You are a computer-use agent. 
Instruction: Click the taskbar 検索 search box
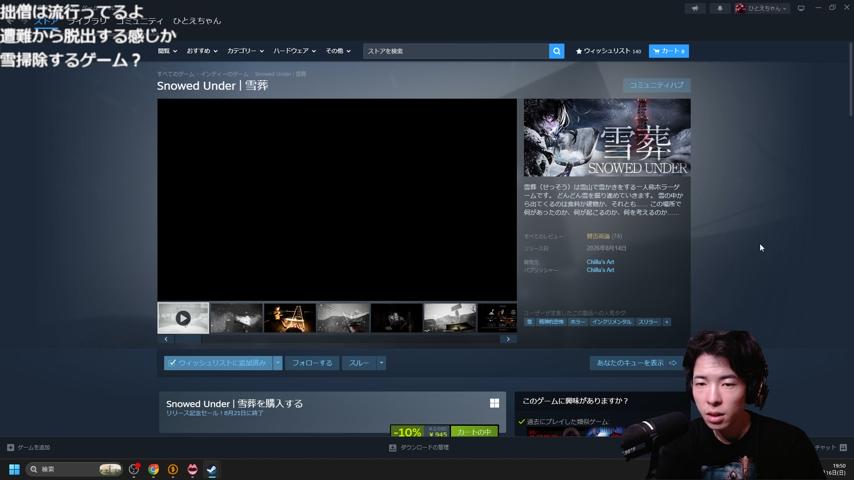tap(74, 469)
